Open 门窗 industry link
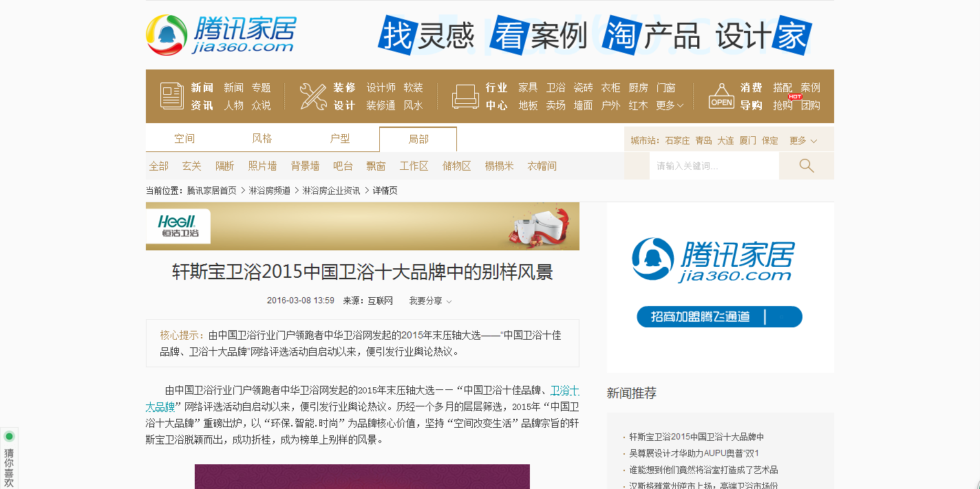Image resolution: width=980 pixels, height=489 pixels. (x=665, y=87)
